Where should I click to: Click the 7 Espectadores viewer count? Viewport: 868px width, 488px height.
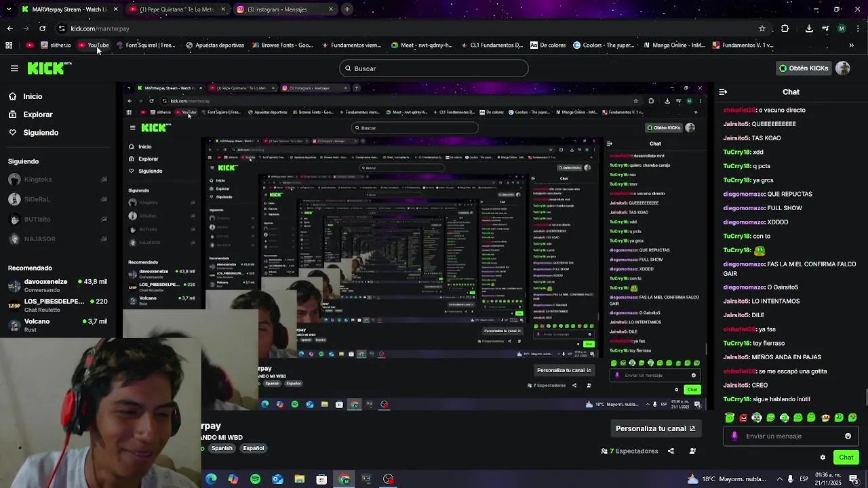[x=629, y=451]
